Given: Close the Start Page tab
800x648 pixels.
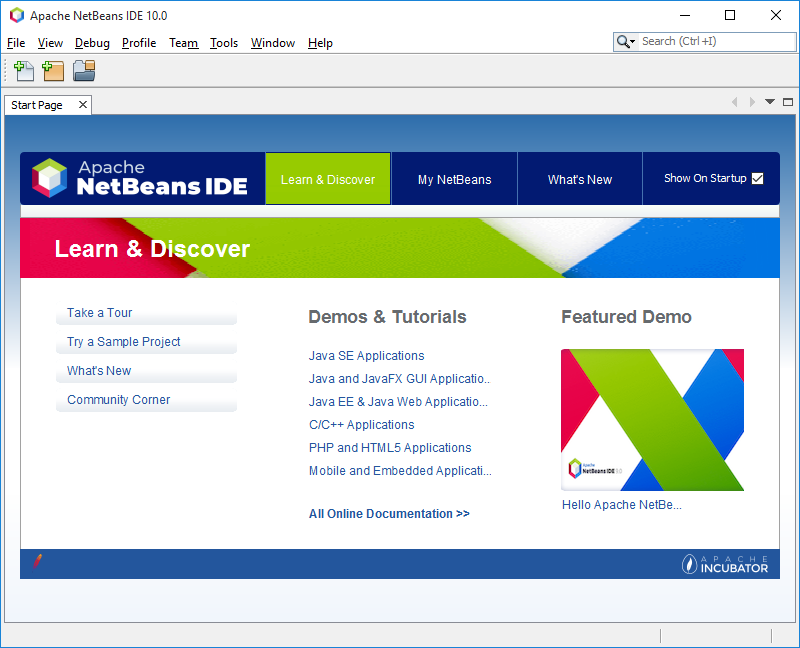Looking at the screenshot, I should tap(83, 105).
